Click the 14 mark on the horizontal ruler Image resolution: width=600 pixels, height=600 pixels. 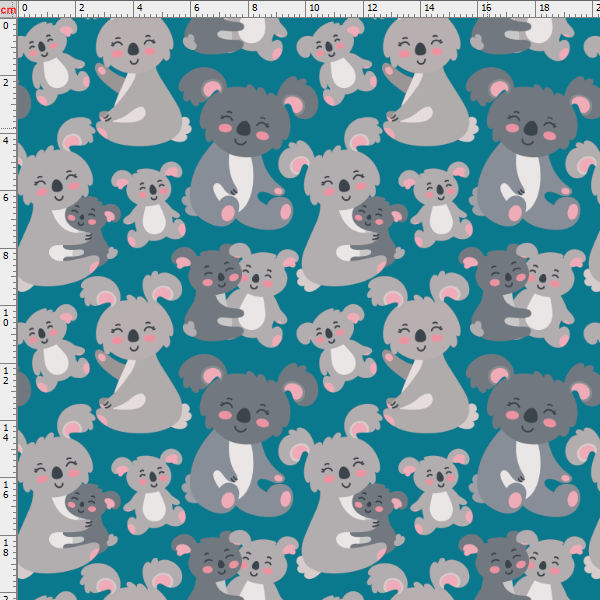click(429, 8)
